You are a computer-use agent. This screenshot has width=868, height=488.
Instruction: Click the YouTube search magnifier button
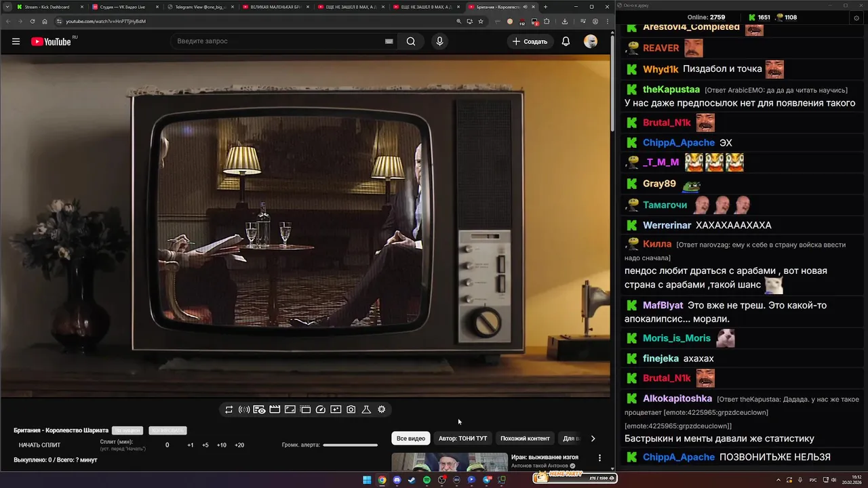411,41
